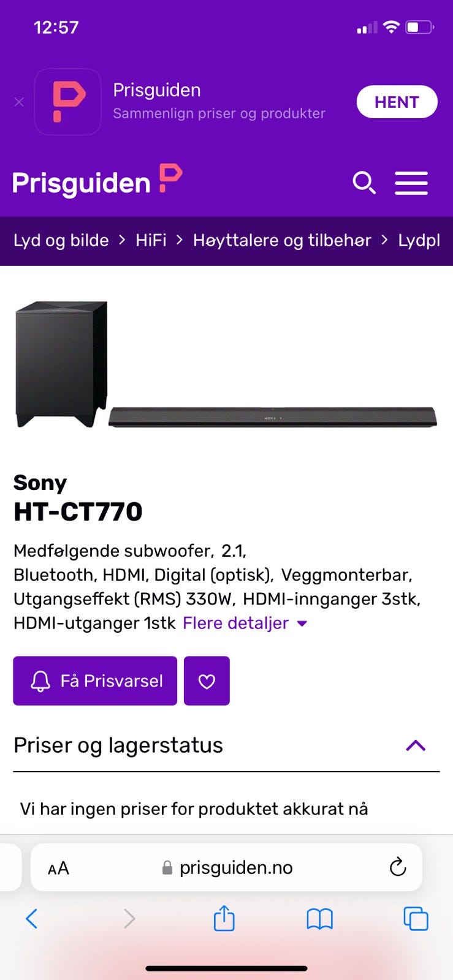Tap the HENT app download button
This screenshot has height=980, width=453.
point(397,102)
